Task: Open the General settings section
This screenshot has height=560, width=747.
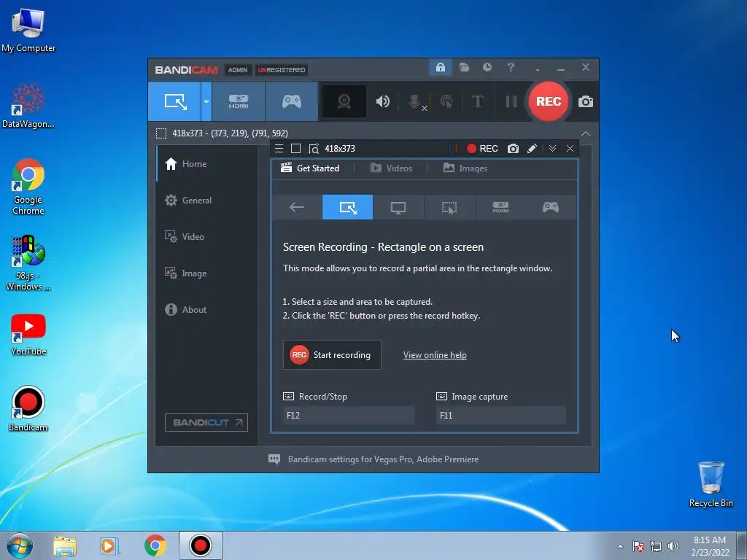Action: click(x=206, y=201)
